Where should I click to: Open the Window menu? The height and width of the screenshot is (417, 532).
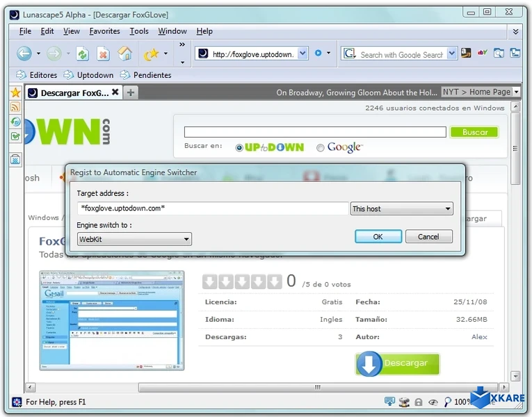click(x=172, y=31)
